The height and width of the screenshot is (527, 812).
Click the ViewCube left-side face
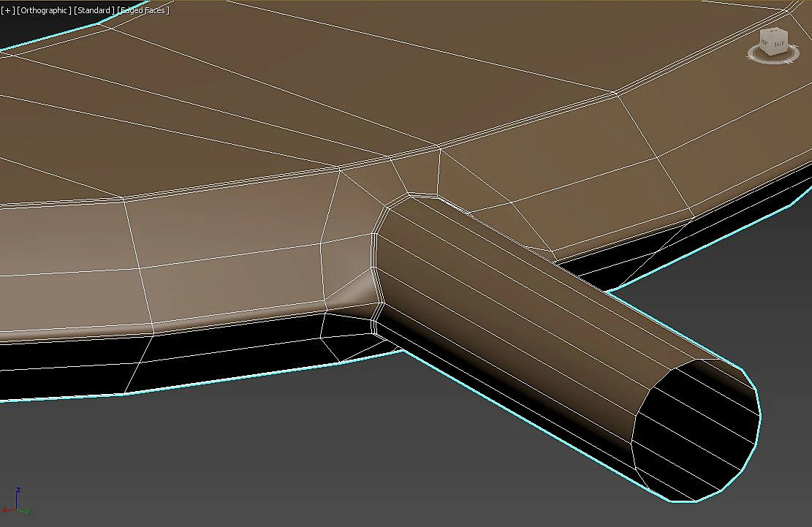click(767, 43)
